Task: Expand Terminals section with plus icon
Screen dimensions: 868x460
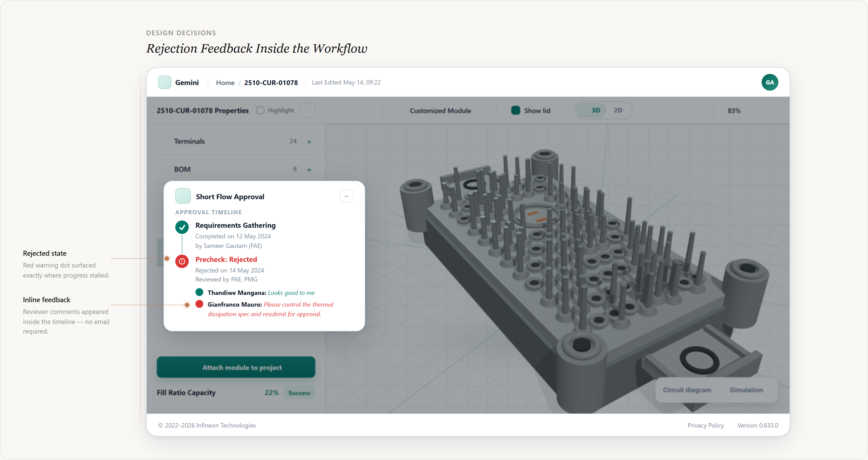Action: point(309,142)
